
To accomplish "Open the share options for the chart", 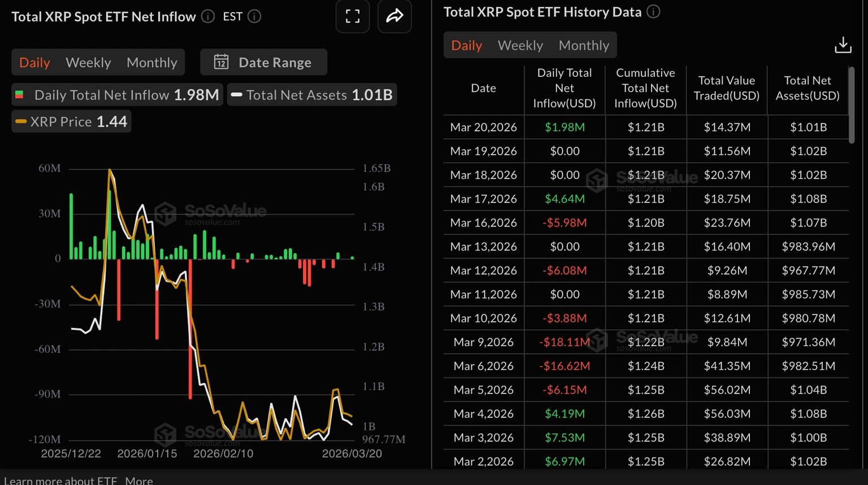I will [x=394, y=16].
